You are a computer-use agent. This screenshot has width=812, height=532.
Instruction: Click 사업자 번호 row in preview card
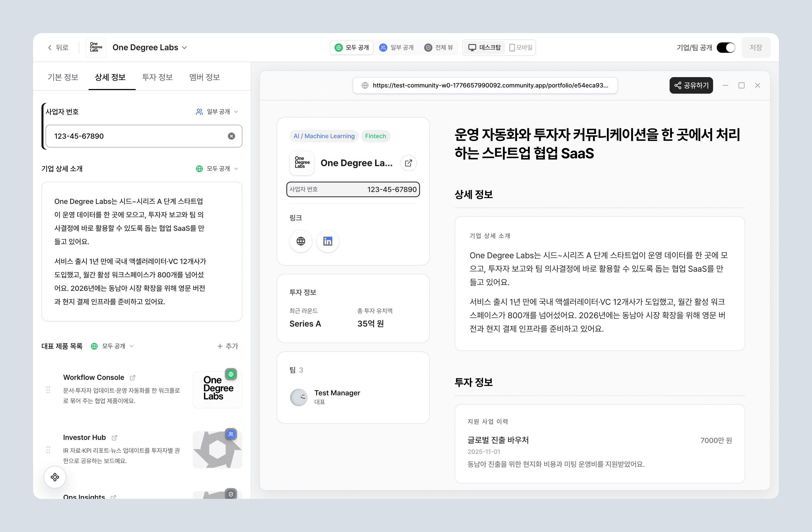pyautogui.click(x=353, y=189)
